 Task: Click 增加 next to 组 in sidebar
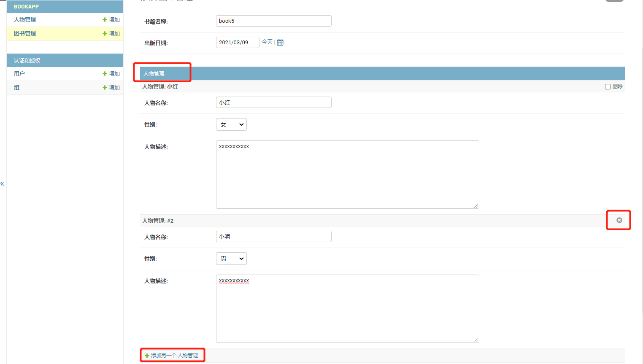tap(111, 87)
